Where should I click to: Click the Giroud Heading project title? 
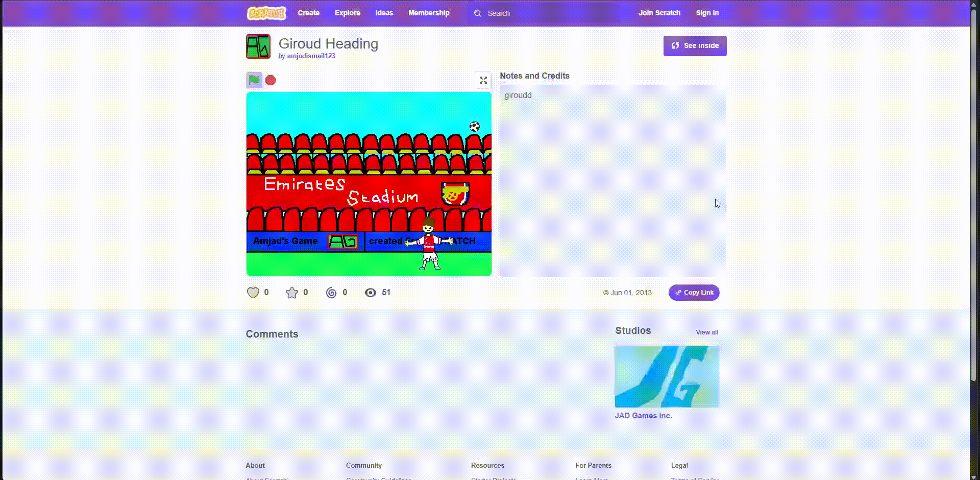click(328, 44)
